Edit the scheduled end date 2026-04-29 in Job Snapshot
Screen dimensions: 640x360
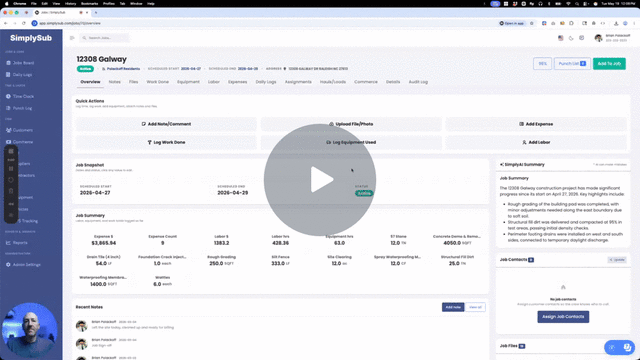233,193
